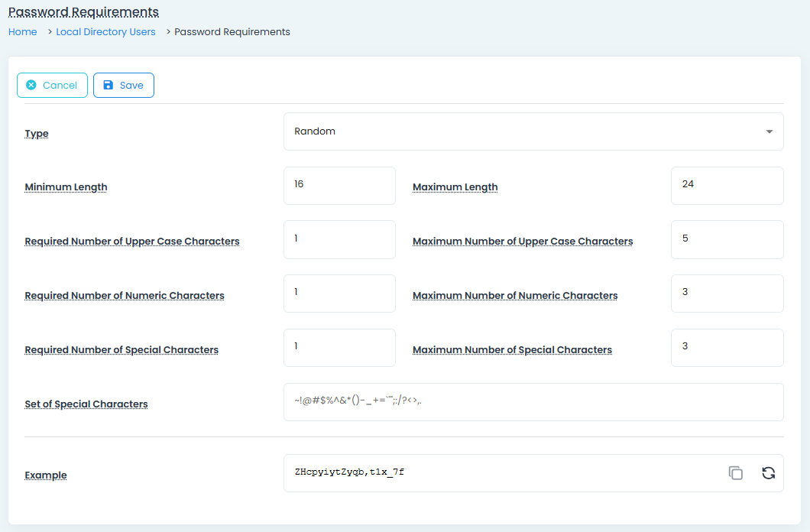
Task: Click the Type field label
Action: (x=37, y=134)
